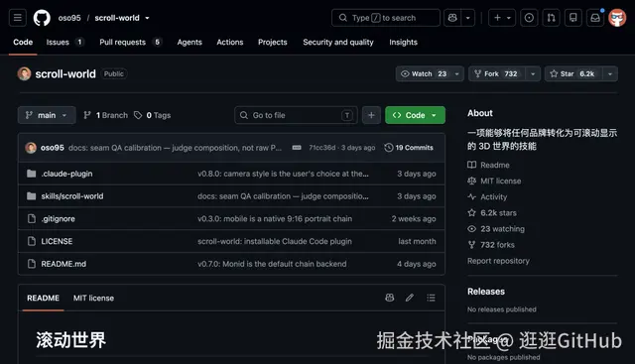Viewport: 635px width, 364px height.
Task: Expand the Fork options dropdown arrow
Action: point(533,73)
